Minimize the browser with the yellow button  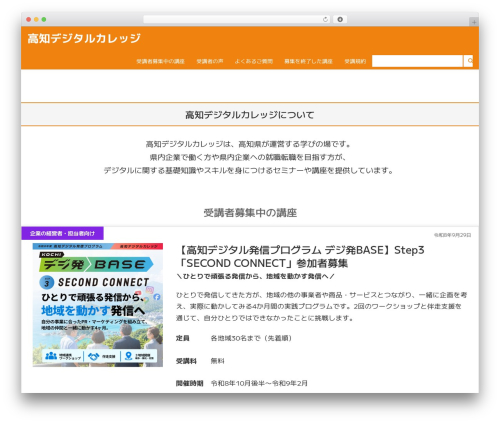point(36,20)
